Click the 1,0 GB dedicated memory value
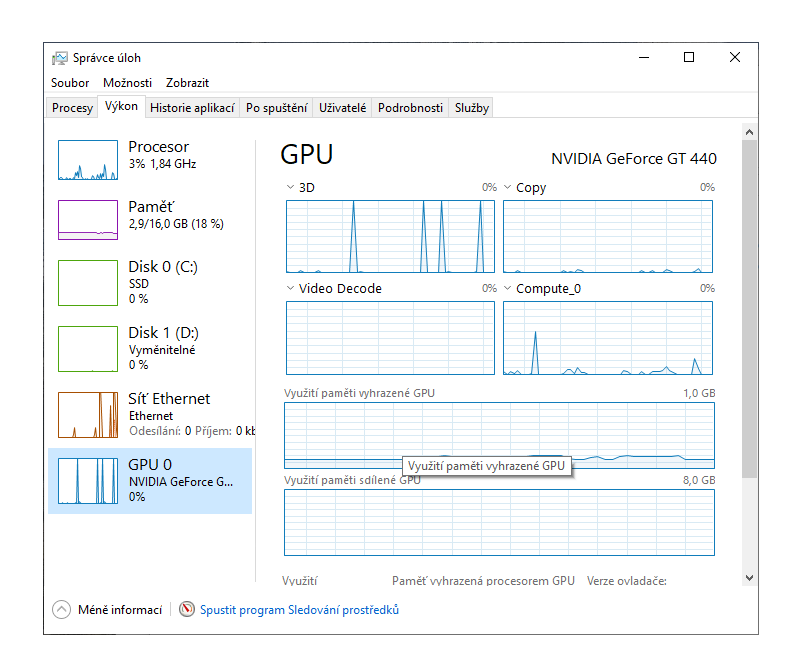Screen dimensions: 808x671 tap(699, 393)
